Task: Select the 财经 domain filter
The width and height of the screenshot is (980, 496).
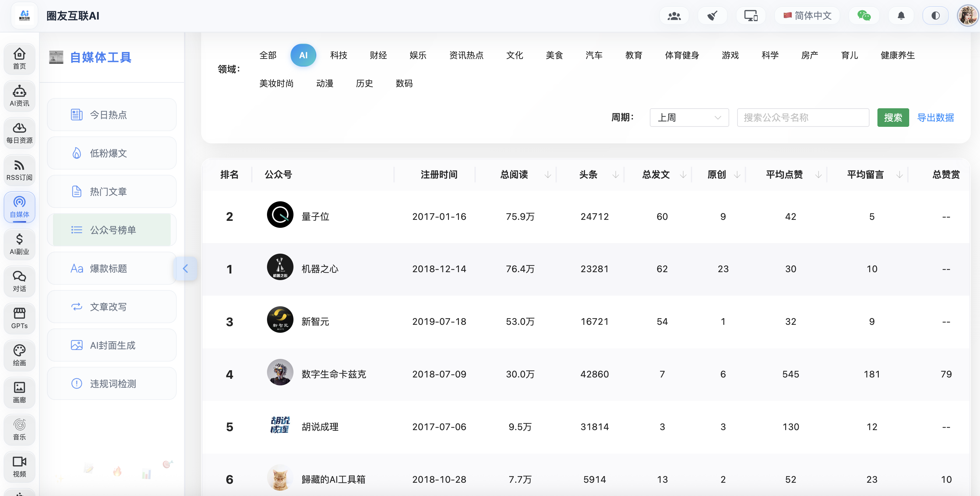Action: [378, 55]
